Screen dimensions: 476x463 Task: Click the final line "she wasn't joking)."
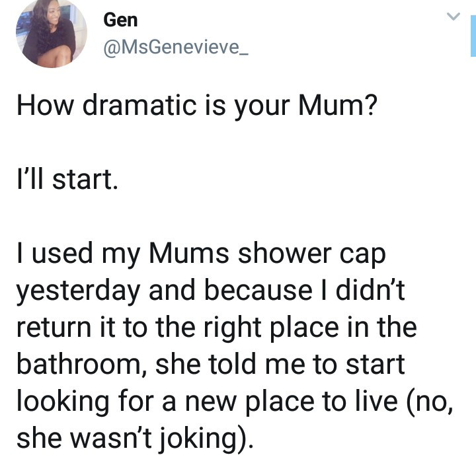click(x=134, y=439)
